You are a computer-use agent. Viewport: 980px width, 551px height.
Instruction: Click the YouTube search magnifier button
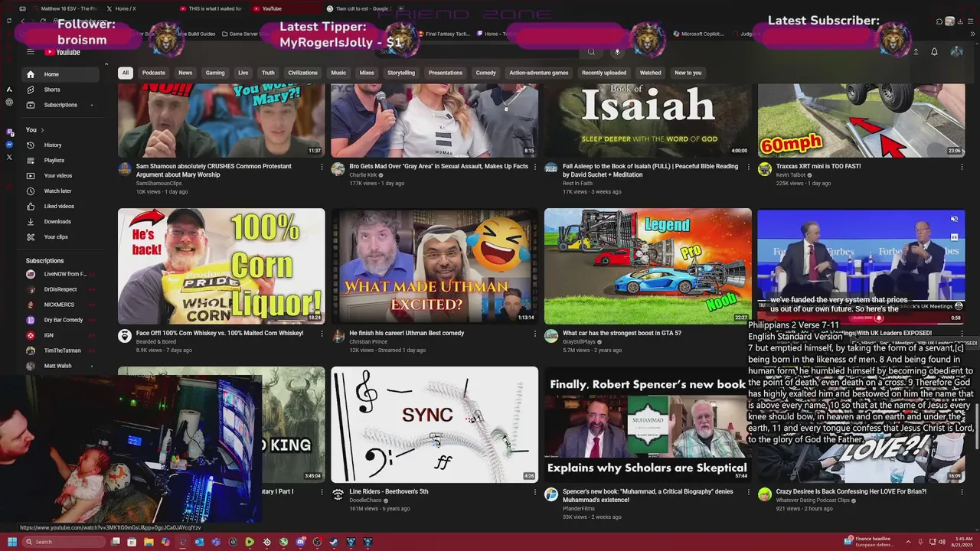pyautogui.click(x=591, y=52)
